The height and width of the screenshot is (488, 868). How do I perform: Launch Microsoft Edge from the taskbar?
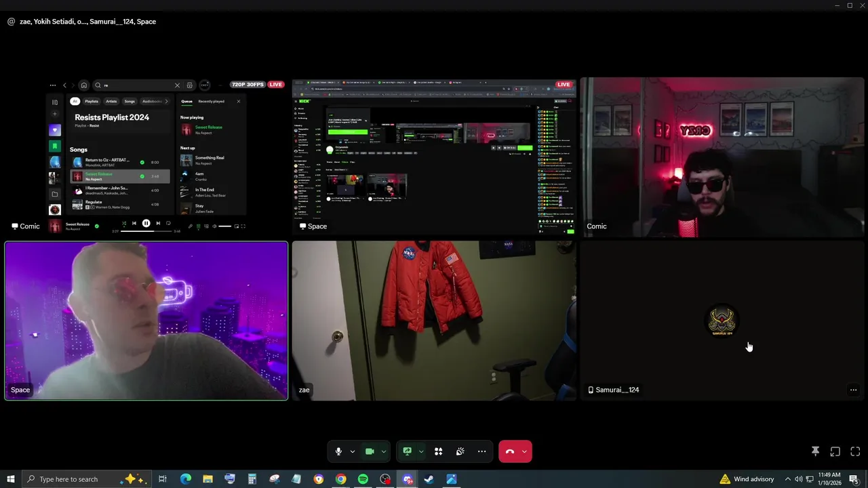[185, 479]
